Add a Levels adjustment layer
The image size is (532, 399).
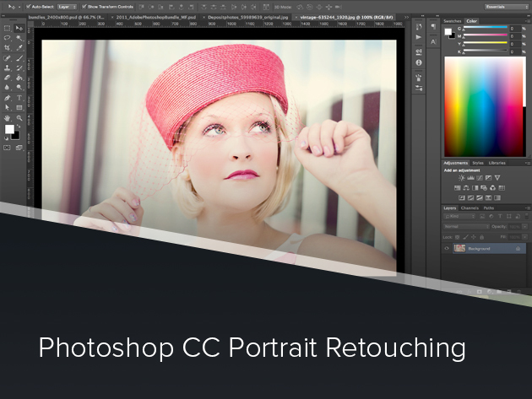coord(470,178)
